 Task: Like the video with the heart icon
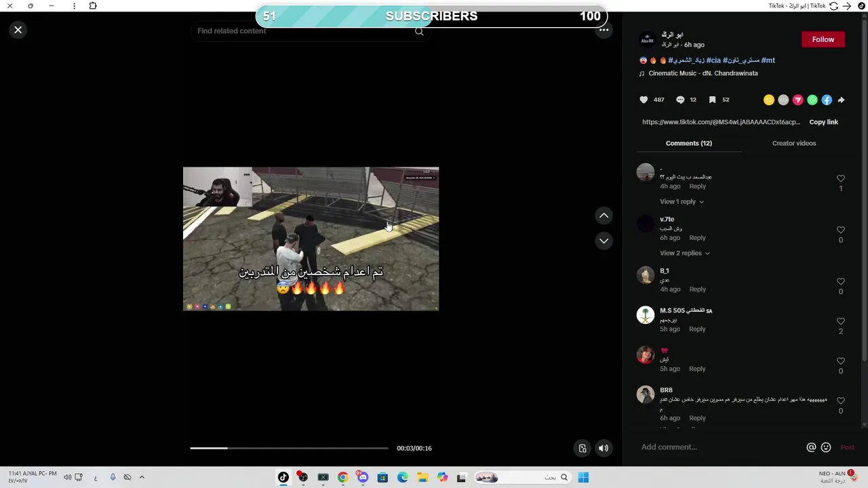(x=644, y=100)
